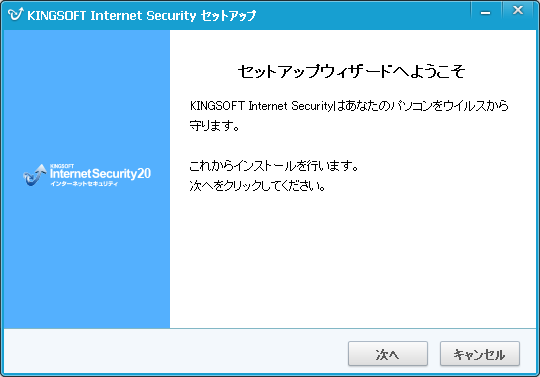Viewport: 540px width, 377px height.
Task: Click the sentence about protecting your パソコン
Action: [x=349, y=105]
